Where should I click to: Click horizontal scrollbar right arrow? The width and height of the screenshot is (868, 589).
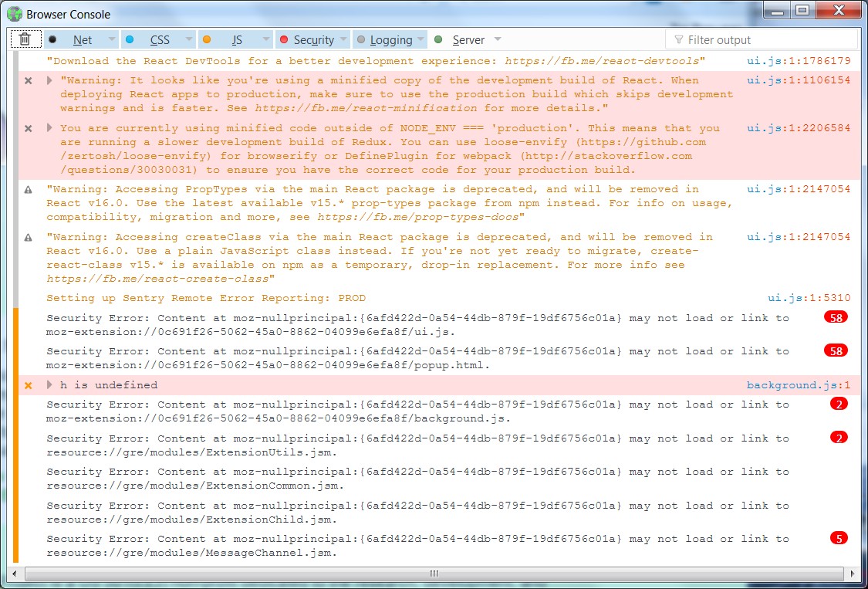coord(853,574)
